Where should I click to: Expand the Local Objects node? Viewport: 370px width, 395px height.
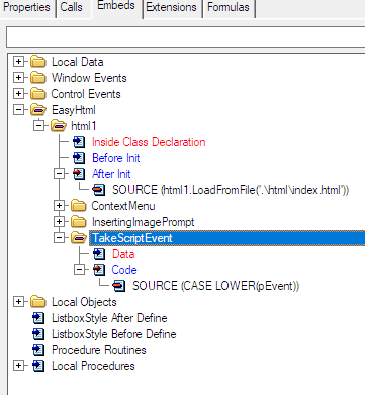coord(19,302)
